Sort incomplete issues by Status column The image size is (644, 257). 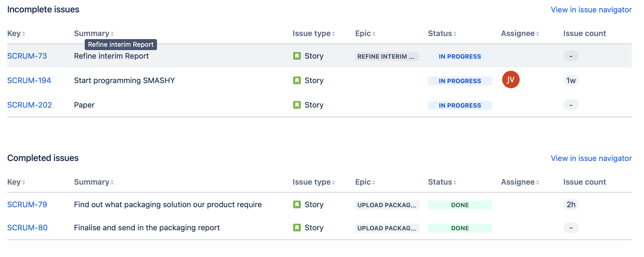point(442,34)
